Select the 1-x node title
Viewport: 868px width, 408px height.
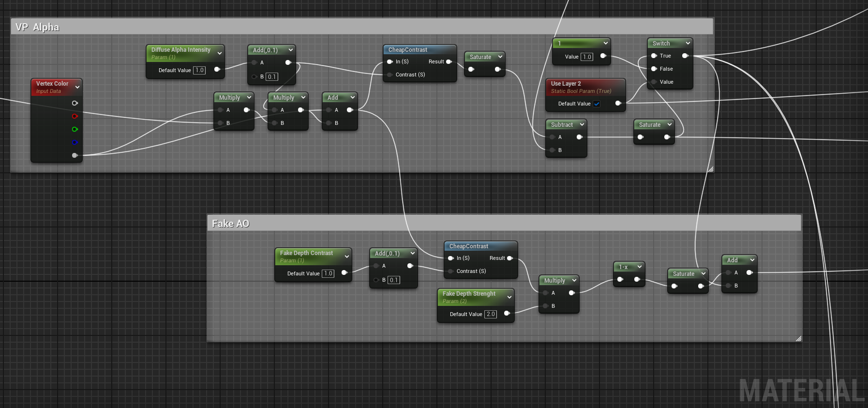pyautogui.click(x=623, y=267)
